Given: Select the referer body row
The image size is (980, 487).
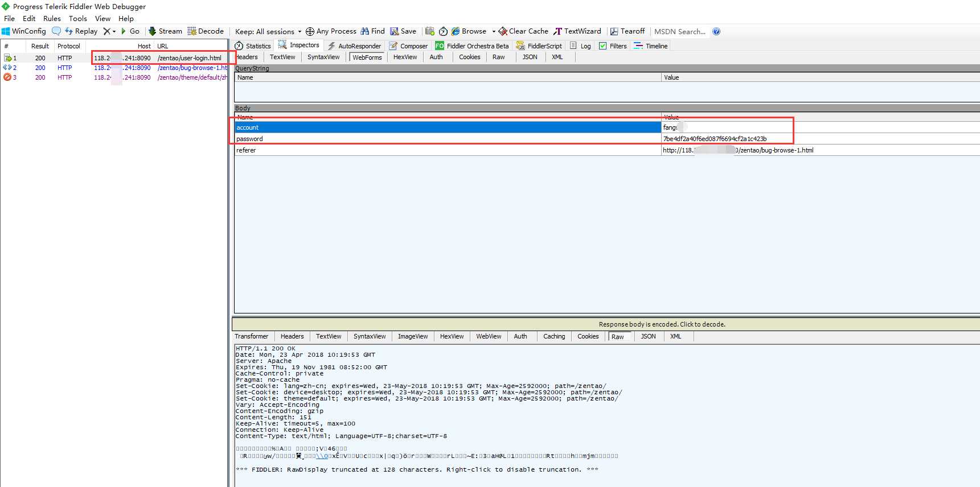Looking at the screenshot, I should tap(607, 150).
